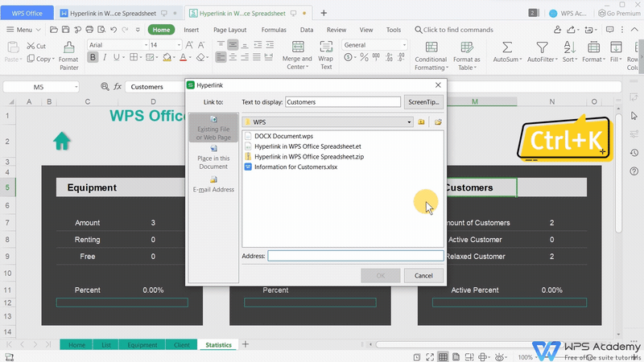Click the ScreenTip button
Viewport: 644px width, 362px height.
click(x=423, y=102)
